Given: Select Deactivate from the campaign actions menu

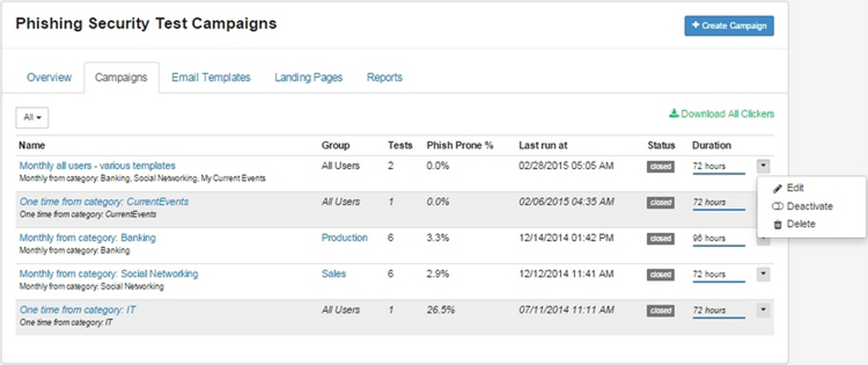Looking at the screenshot, I should tap(809, 206).
